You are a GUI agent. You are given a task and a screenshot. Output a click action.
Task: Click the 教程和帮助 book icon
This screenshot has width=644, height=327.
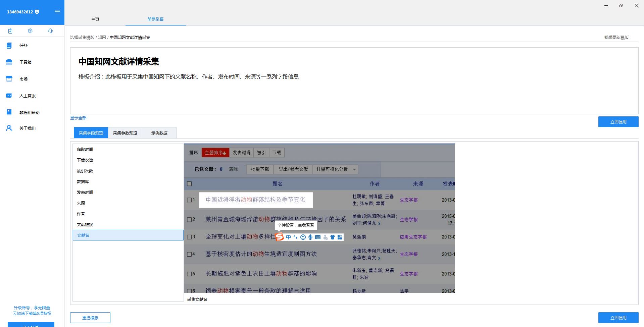tap(9, 112)
